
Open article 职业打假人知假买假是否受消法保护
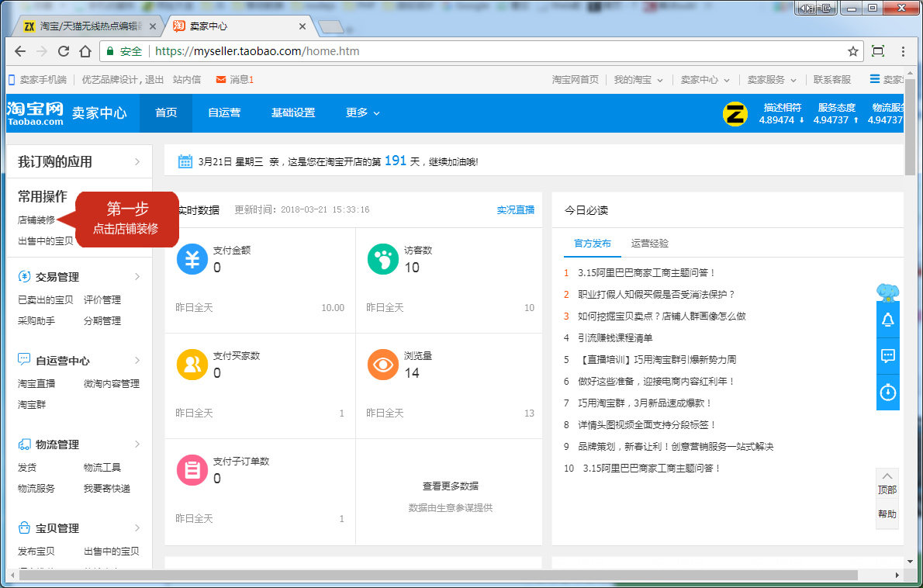click(656, 294)
